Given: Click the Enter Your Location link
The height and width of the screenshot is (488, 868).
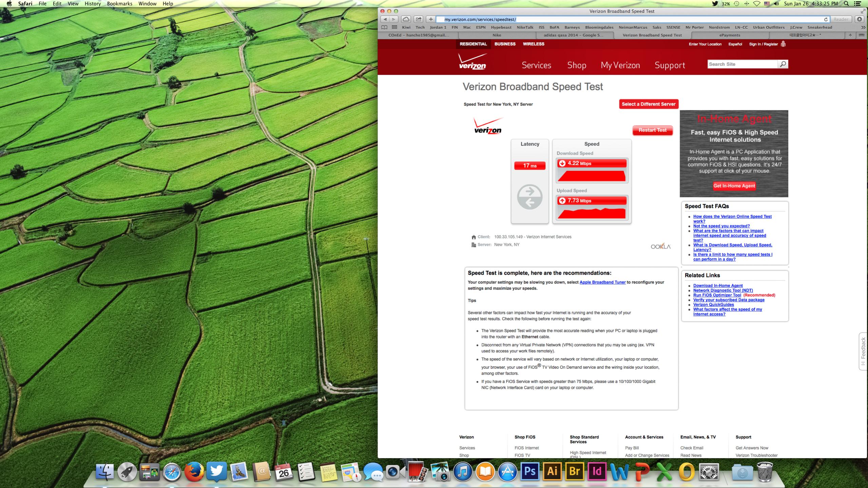Looking at the screenshot, I should point(705,44).
